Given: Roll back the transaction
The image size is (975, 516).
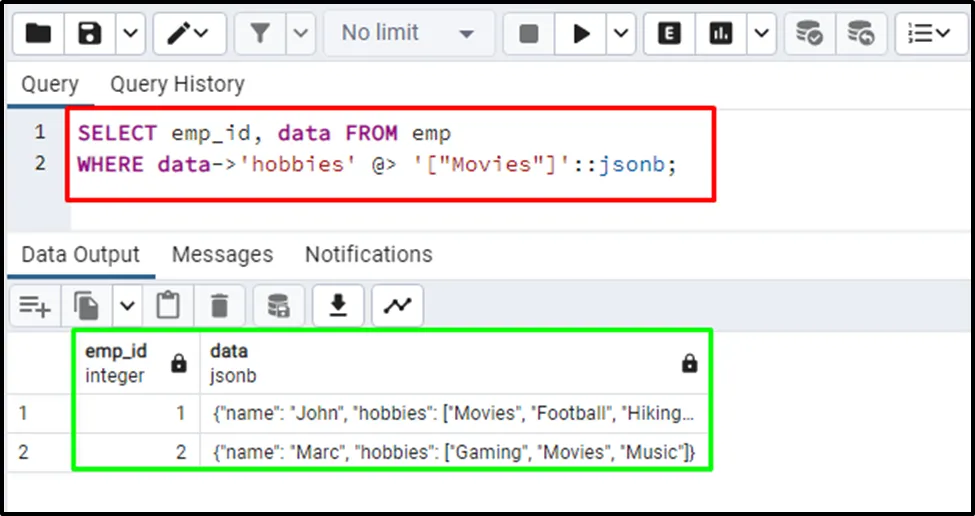Looking at the screenshot, I should click(861, 34).
